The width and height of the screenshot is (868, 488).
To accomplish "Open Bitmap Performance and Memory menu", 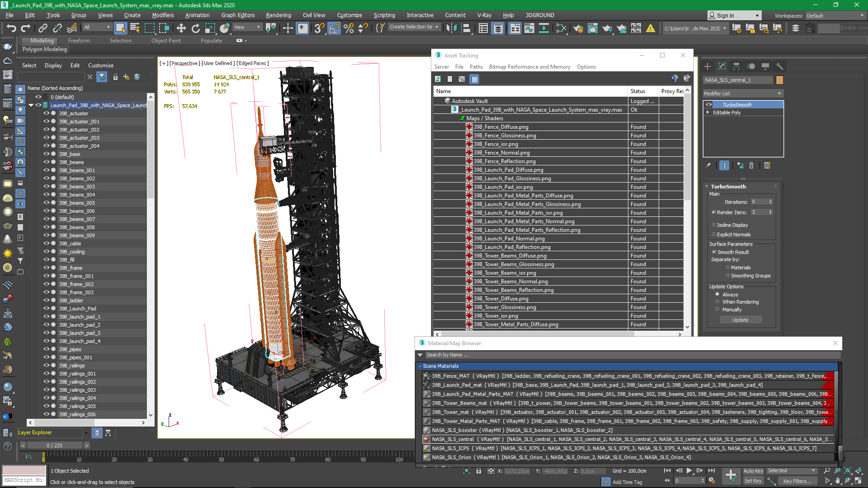I will click(529, 66).
